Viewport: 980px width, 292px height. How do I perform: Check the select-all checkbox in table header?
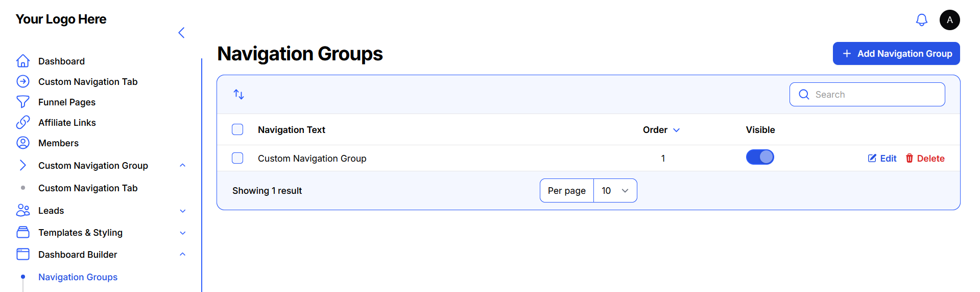(x=237, y=129)
